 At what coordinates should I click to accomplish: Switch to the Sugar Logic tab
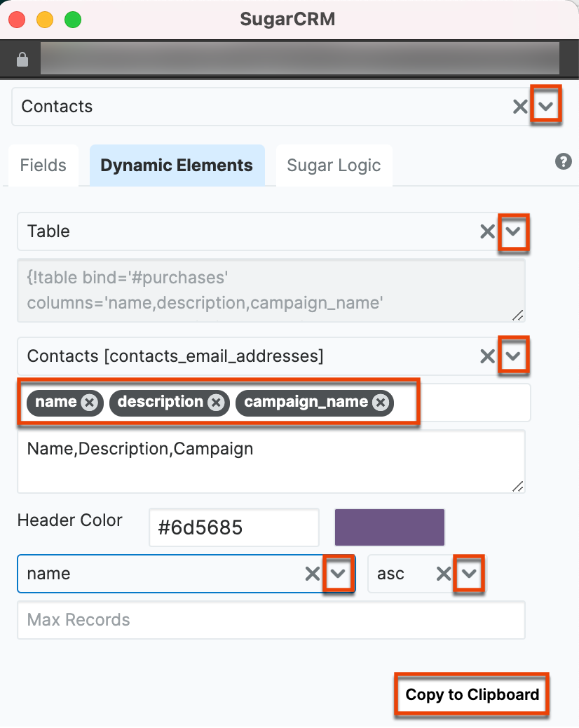(x=334, y=165)
